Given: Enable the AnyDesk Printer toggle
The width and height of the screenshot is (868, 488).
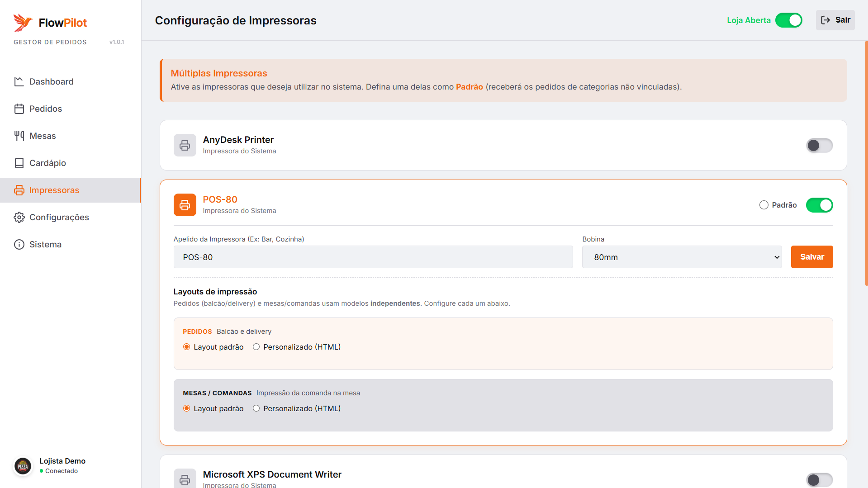Looking at the screenshot, I should pyautogui.click(x=819, y=145).
